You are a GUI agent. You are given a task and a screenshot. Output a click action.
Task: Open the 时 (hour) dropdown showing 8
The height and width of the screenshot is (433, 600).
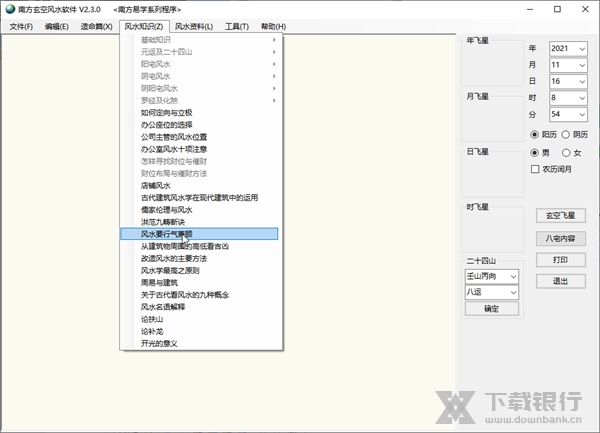tap(568, 98)
